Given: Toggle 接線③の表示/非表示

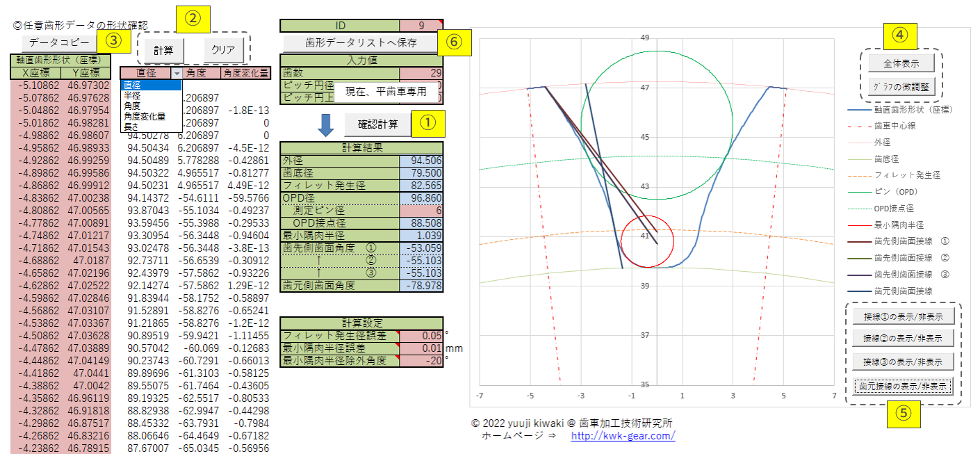Looking at the screenshot, I should coord(902,362).
